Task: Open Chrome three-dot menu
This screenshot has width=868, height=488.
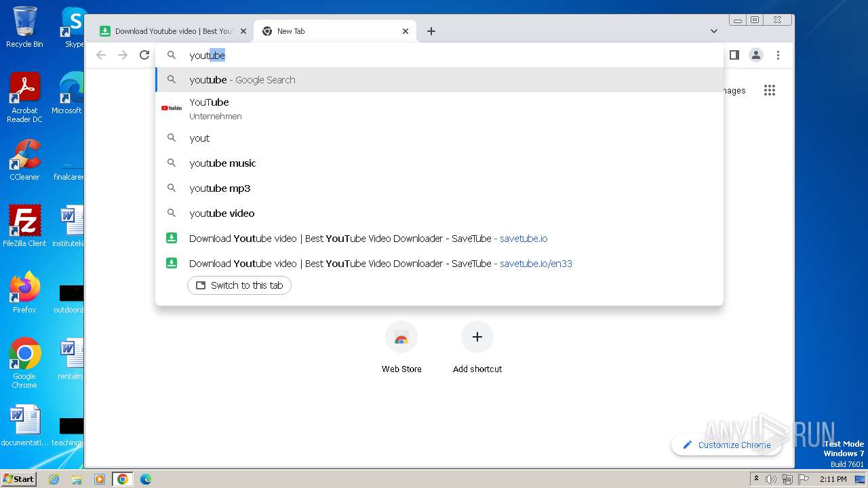Action: pyautogui.click(x=778, y=55)
